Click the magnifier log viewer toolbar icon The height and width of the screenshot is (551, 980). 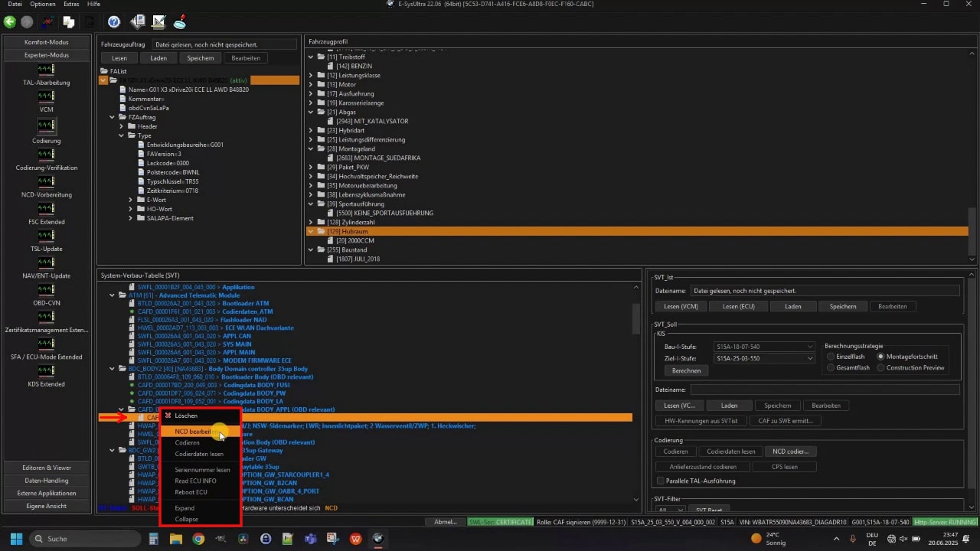click(x=181, y=22)
